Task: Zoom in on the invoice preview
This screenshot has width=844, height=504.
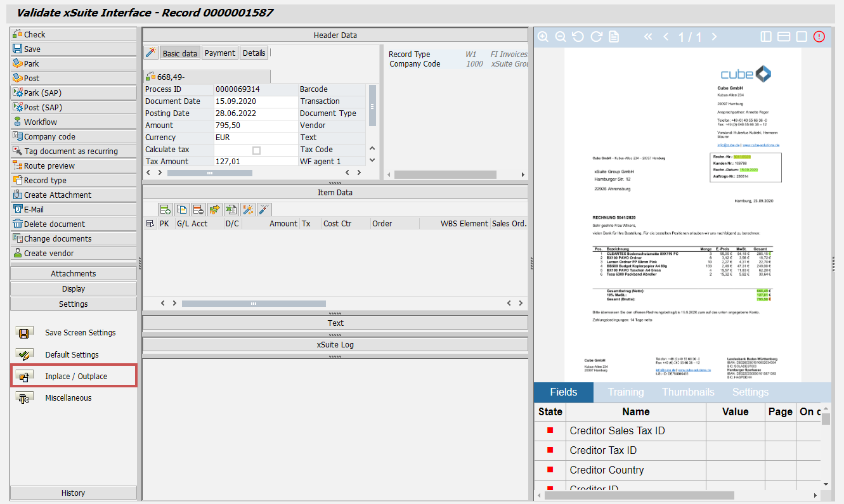Action: pos(543,37)
